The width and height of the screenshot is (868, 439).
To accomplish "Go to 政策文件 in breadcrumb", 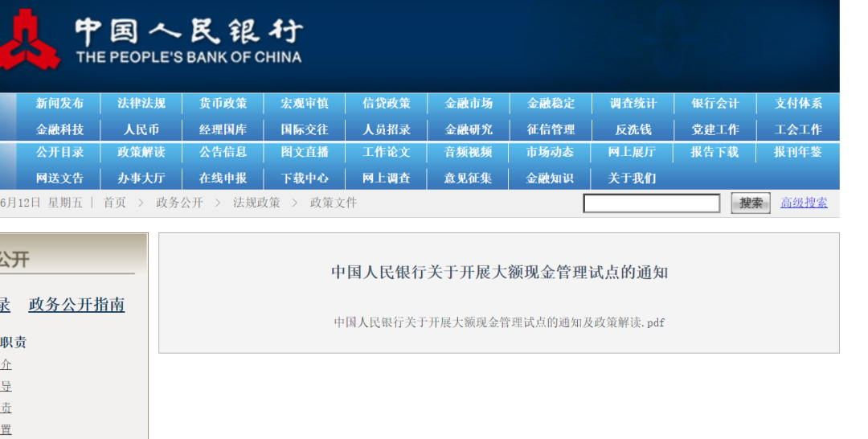I will 334,203.
